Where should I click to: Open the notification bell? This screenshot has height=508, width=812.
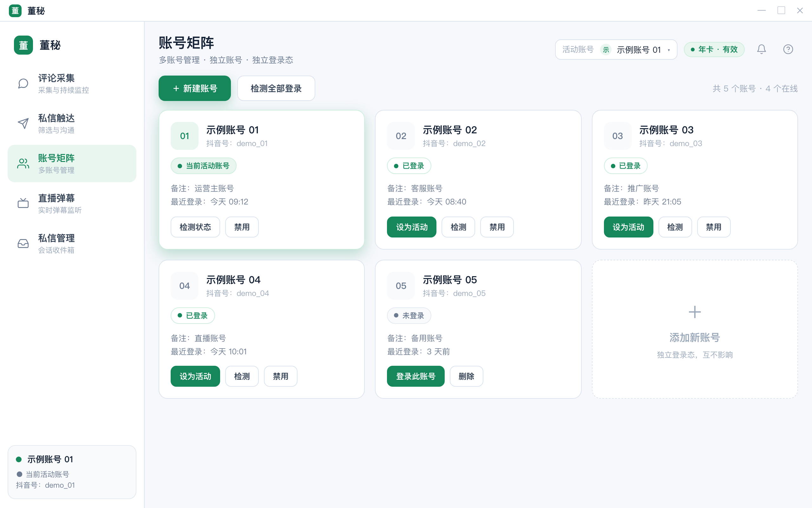click(761, 50)
